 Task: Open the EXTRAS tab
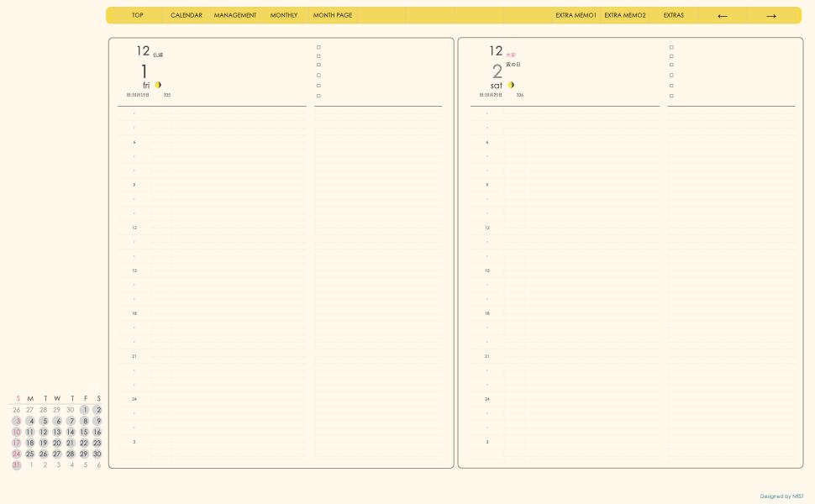click(674, 15)
